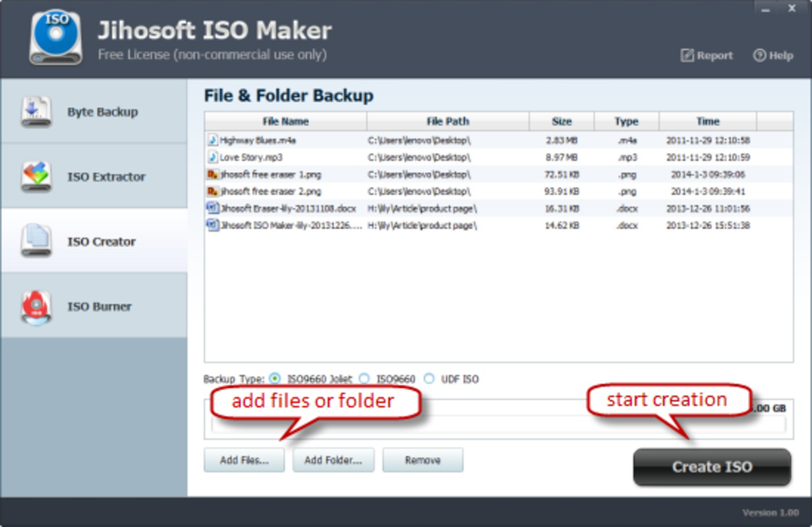Switch to the ISO Burner tab
The height and width of the screenshot is (527, 812).
tap(94, 306)
